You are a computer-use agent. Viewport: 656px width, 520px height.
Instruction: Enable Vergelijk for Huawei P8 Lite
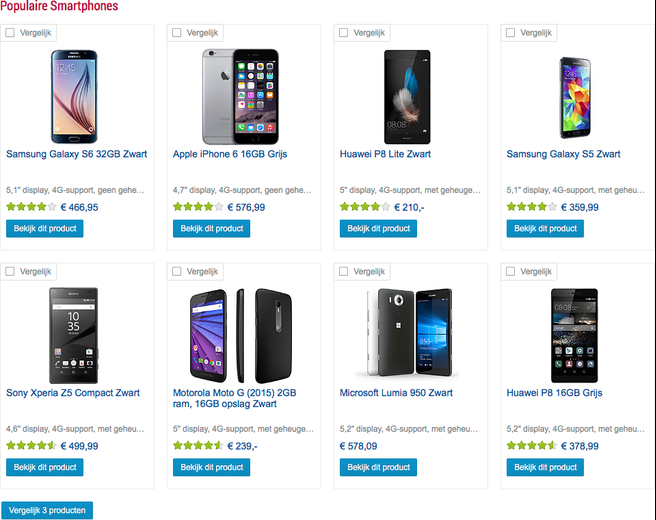pos(344,33)
